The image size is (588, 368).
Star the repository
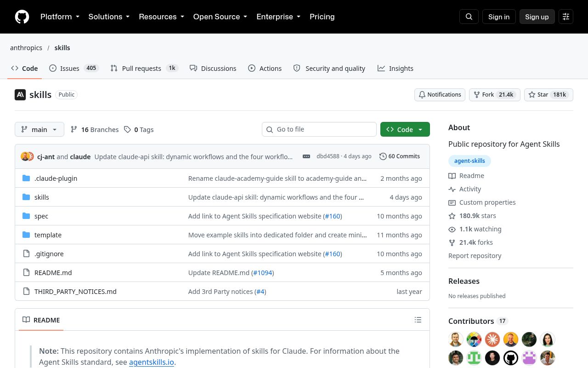click(x=548, y=95)
